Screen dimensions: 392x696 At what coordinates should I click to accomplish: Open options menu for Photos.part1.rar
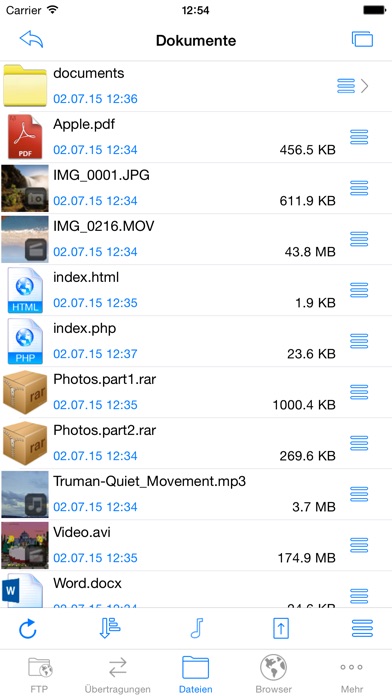pyautogui.click(x=359, y=392)
